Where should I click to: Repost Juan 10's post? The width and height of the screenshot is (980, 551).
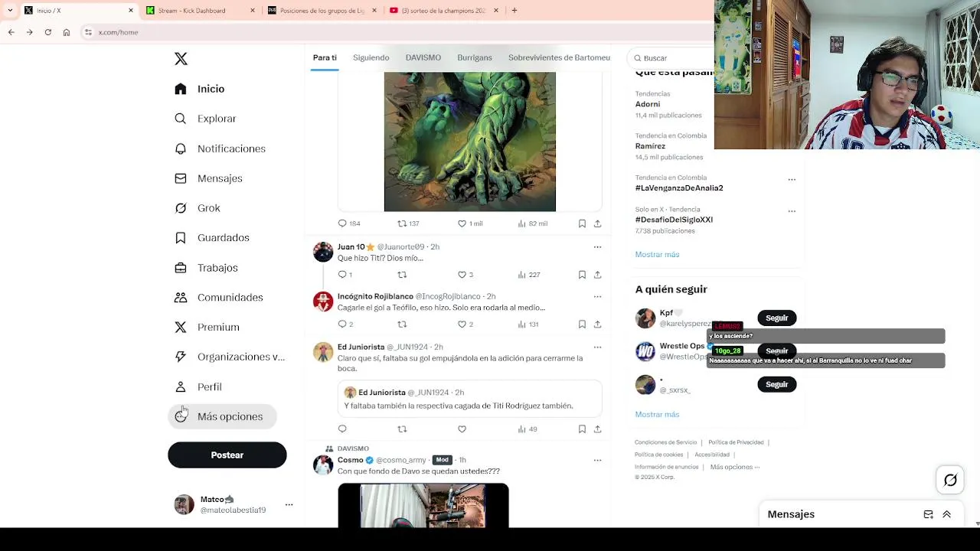(x=402, y=275)
